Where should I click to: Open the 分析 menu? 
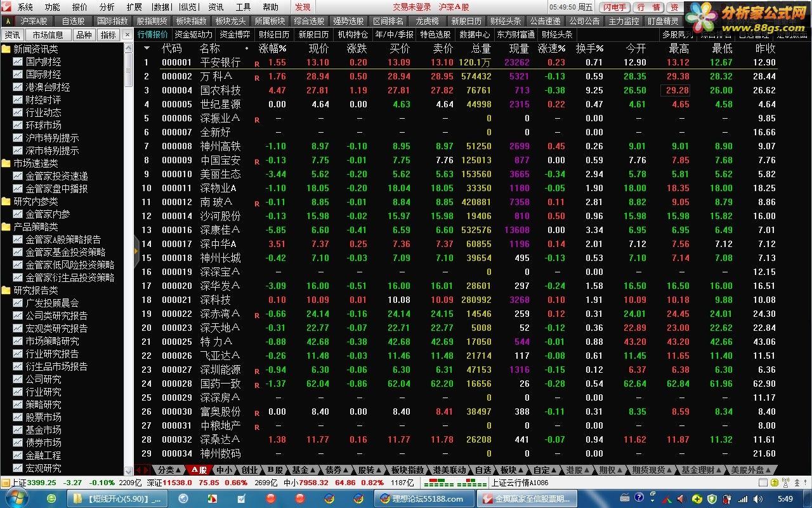pos(107,7)
